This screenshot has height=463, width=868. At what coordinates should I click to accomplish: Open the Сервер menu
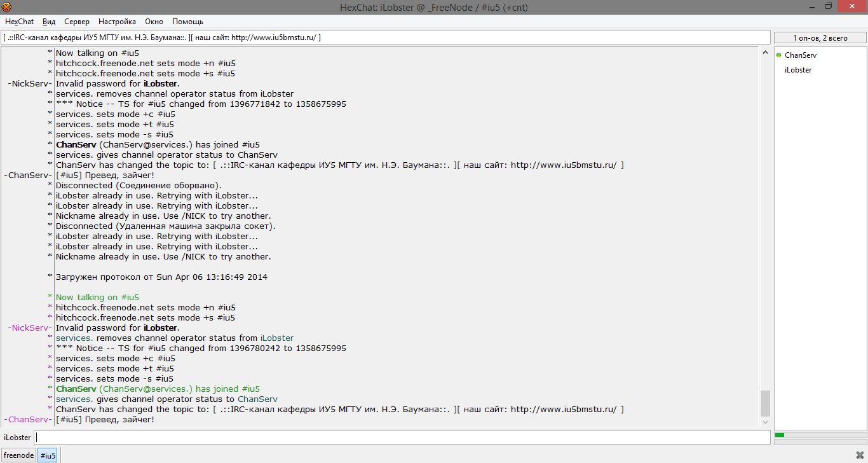pyautogui.click(x=77, y=22)
